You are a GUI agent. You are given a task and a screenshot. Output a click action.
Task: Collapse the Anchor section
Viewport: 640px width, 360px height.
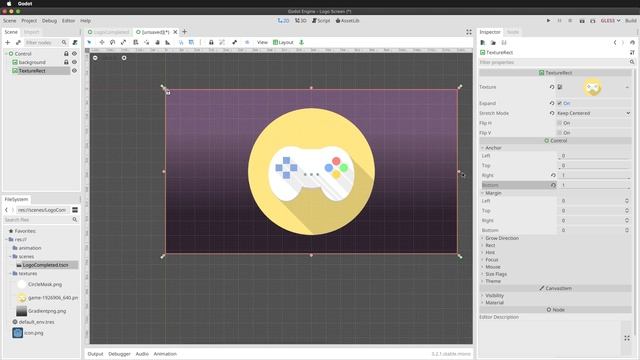[493, 148]
